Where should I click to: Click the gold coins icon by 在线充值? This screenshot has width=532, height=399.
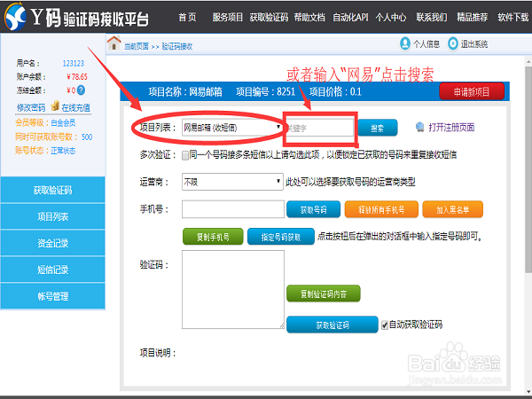coord(55,106)
